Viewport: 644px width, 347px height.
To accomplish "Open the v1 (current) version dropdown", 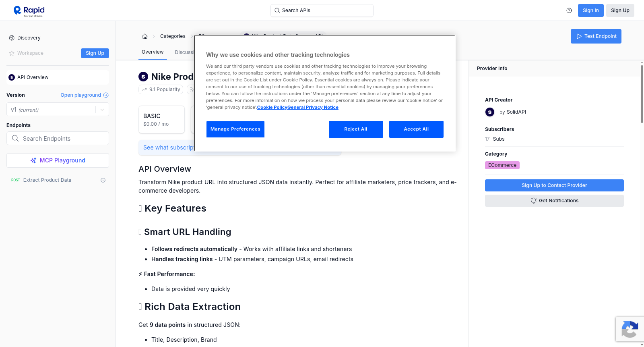I will pos(58,110).
